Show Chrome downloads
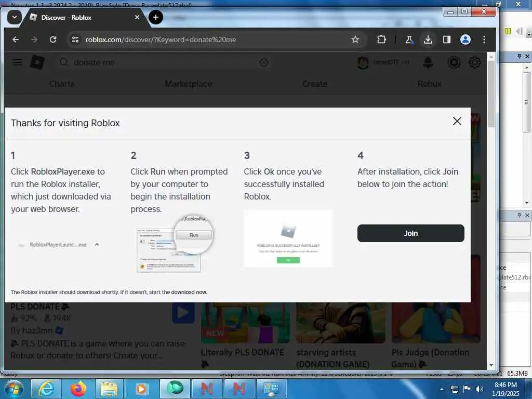The width and height of the screenshot is (532, 399). [x=428, y=39]
